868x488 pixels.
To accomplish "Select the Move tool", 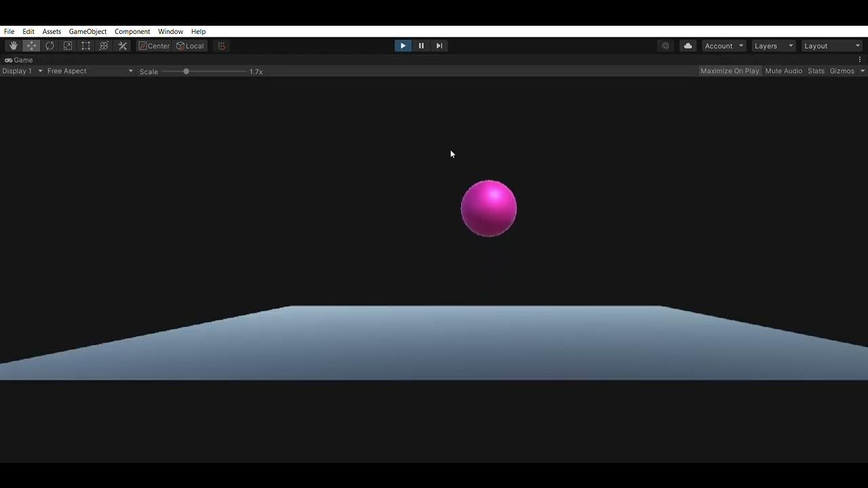I will pos(31,45).
